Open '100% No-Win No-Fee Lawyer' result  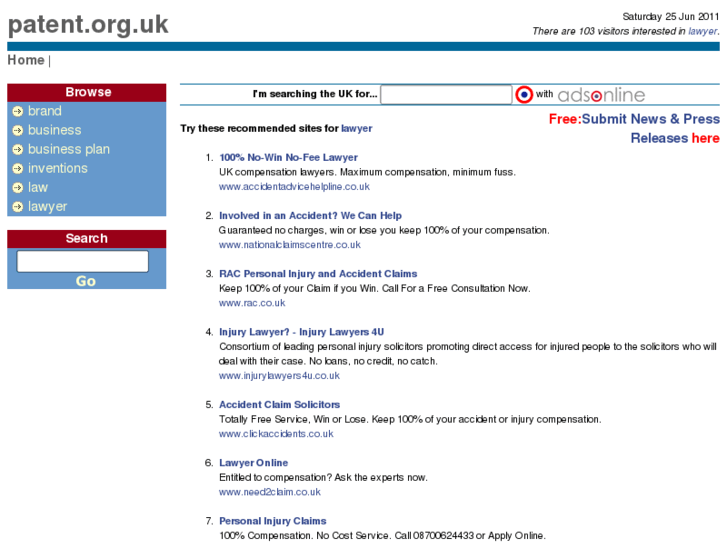point(288,158)
